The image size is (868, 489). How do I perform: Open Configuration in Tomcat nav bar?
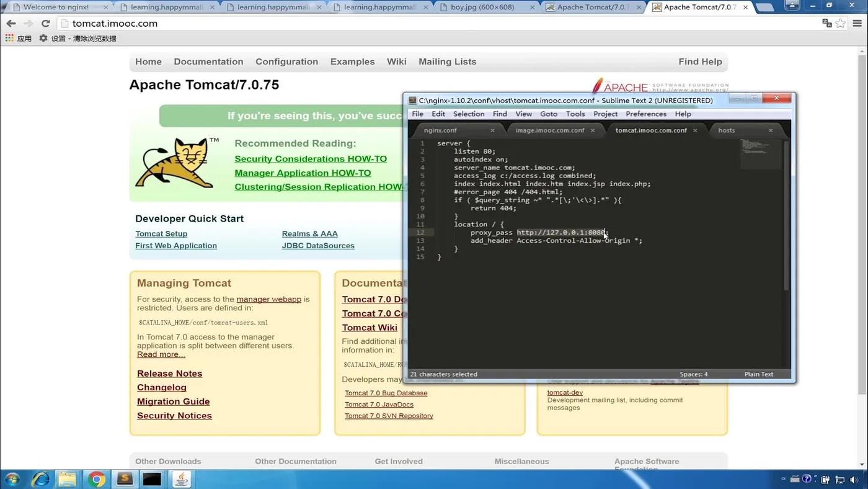(286, 62)
